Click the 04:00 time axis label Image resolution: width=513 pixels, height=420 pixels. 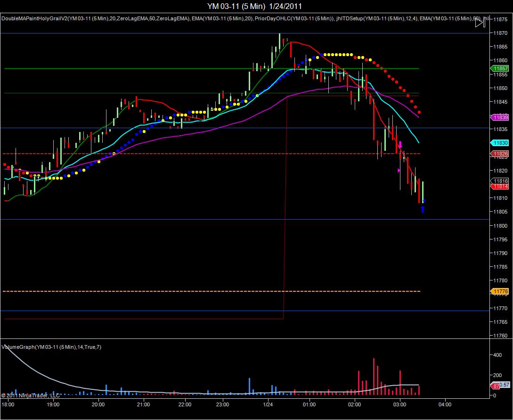coord(445,404)
